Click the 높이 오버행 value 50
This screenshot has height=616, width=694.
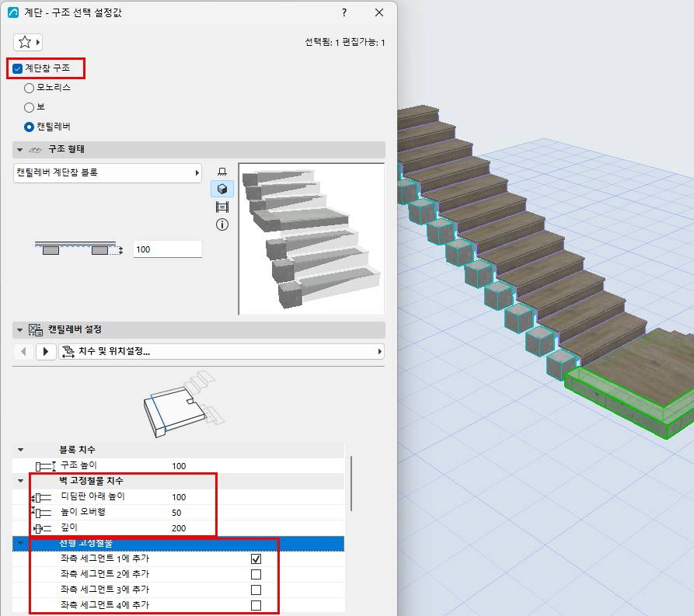pyautogui.click(x=176, y=513)
